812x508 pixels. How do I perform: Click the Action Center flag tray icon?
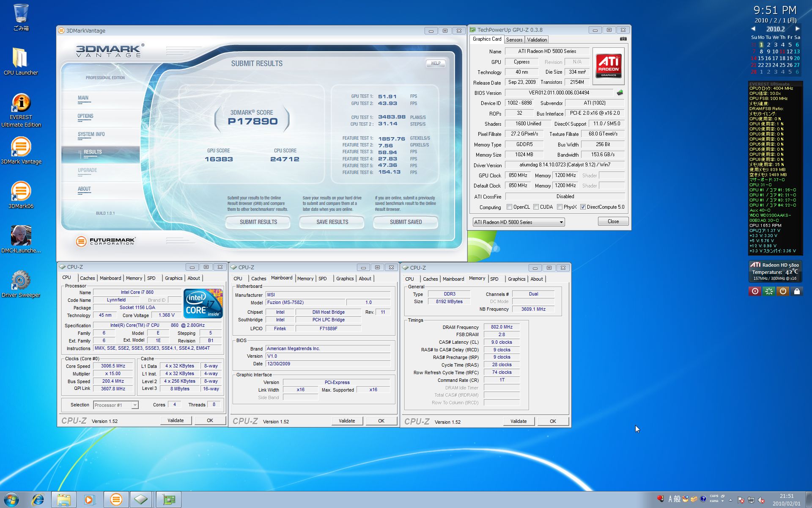[x=741, y=500]
